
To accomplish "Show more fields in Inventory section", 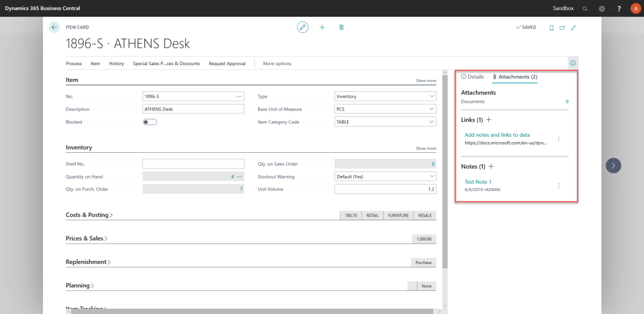I will (426, 149).
